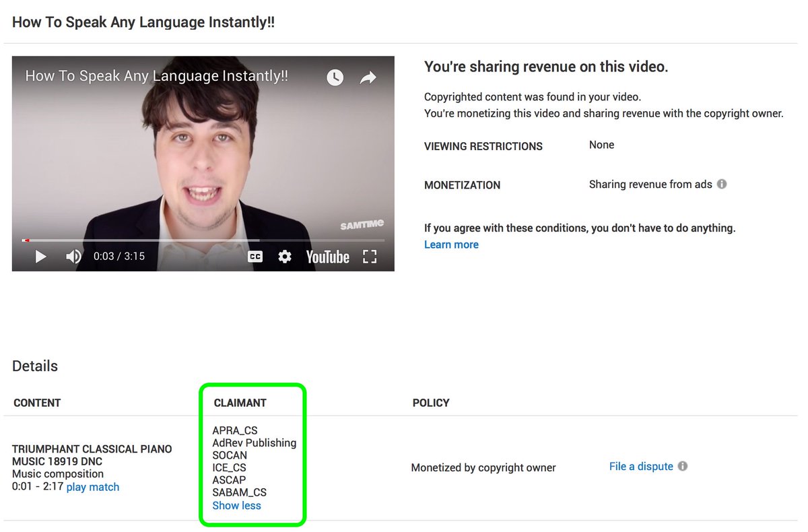Open the info icon beside File a dispute

[x=683, y=466]
